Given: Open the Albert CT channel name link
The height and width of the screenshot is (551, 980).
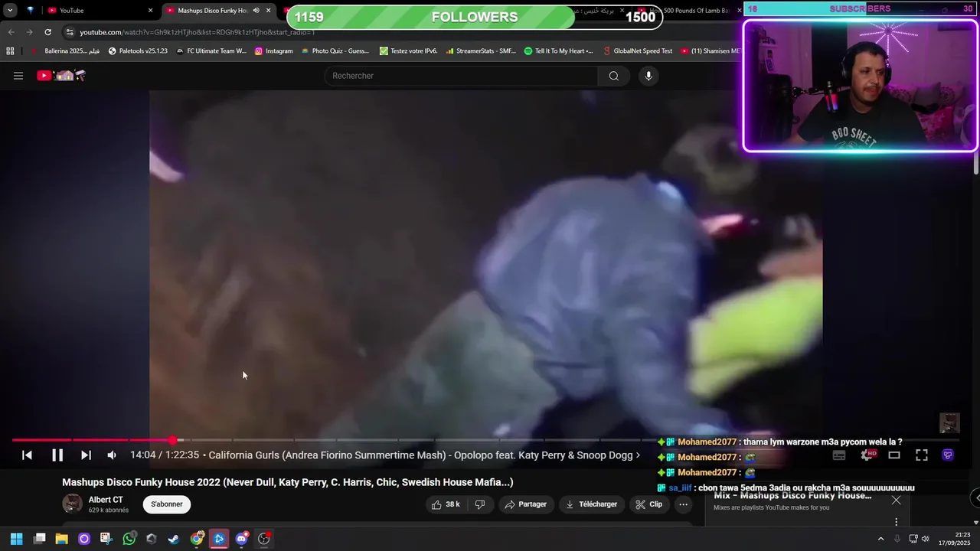Looking at the screenshot, I should pos(106,500).
